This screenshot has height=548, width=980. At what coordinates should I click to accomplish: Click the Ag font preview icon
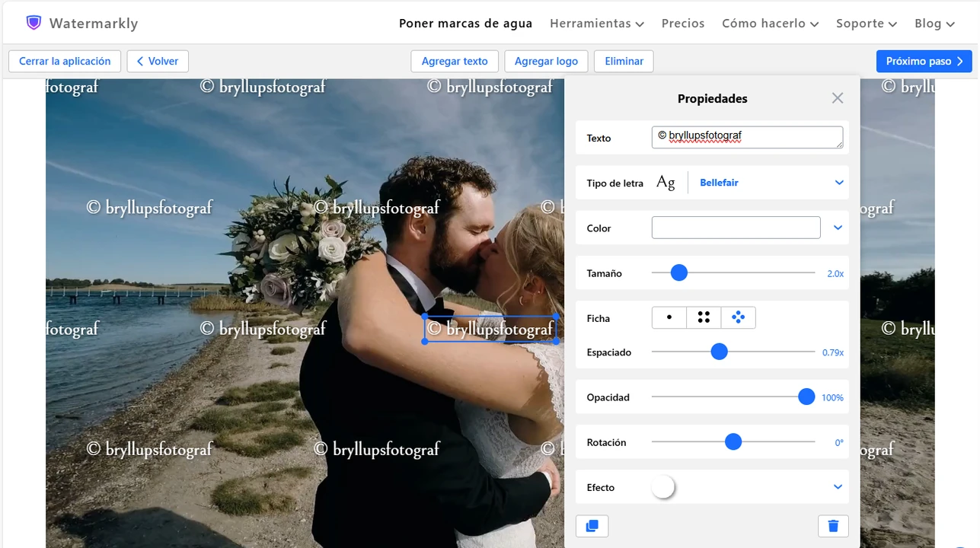tap(666, 183)
